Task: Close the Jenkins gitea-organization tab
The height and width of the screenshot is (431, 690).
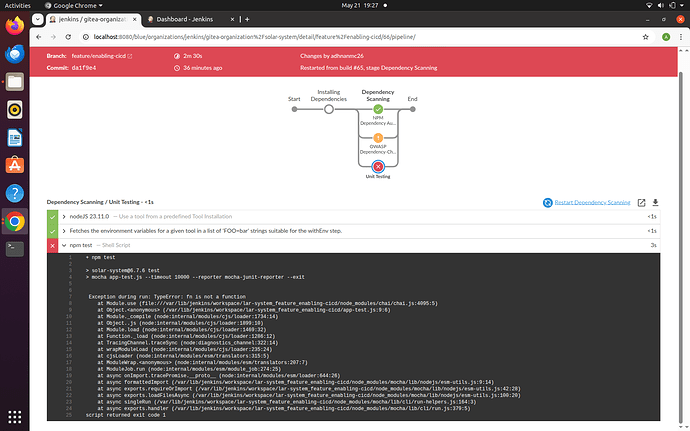Action: click(x=135, y=19)
